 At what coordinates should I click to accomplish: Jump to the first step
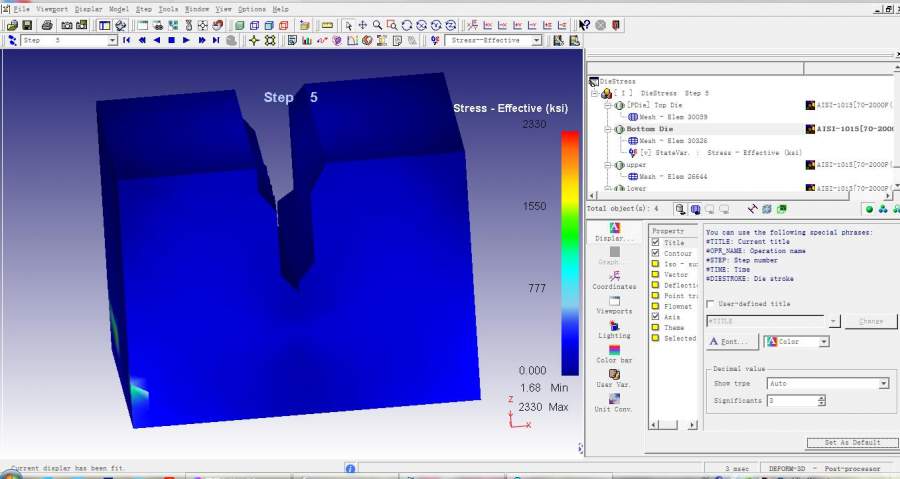(127, 41)
